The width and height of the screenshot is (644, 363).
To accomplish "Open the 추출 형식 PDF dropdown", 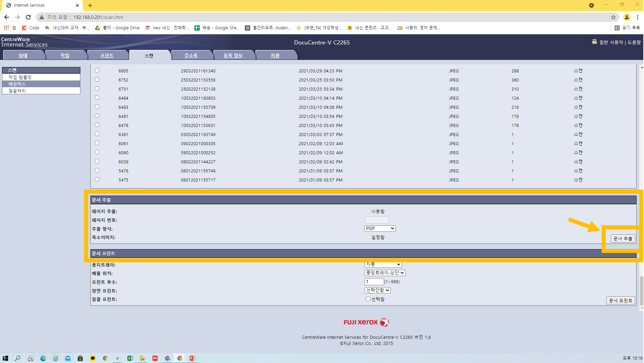I will point(380,228).
